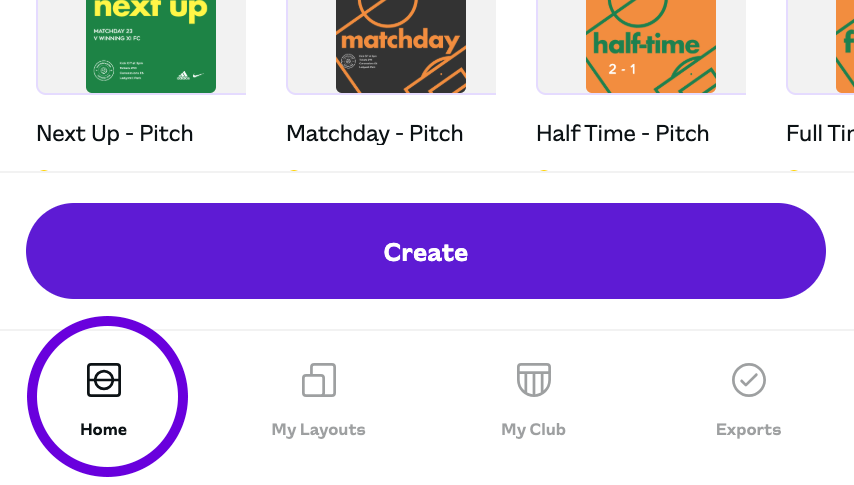Select the green Next Up template thumbnail
The width and height of the screenshot is (854, 485).
pyautogui.click(x=151, y=46)
